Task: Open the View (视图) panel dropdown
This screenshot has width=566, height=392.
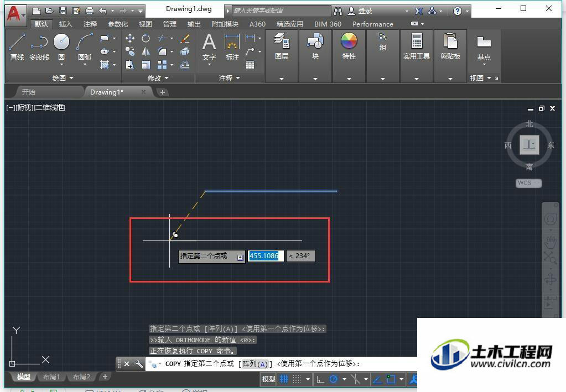Action: coord(480,78)
